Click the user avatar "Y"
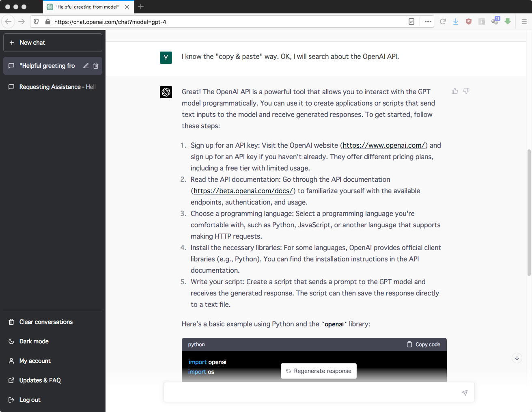532x412 pixels. pyautogui.click(x=166, y=58)
